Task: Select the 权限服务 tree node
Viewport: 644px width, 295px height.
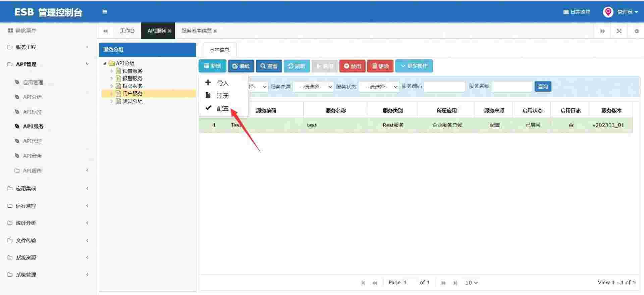Action: [x=132, y=86]
